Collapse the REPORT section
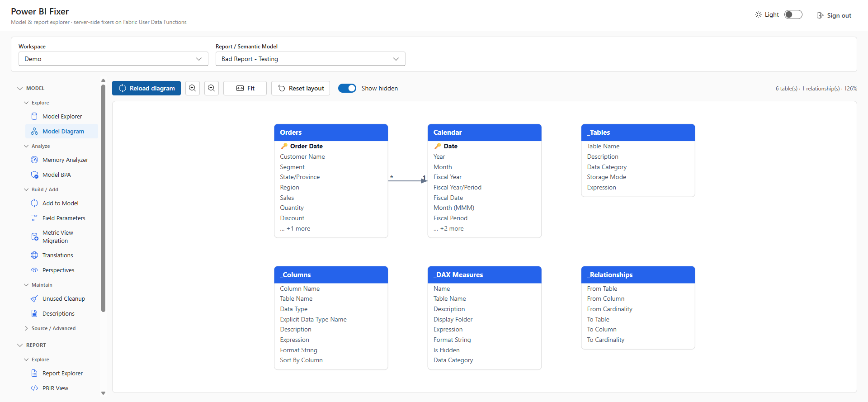Screen dimensions: 868x402 20,345
